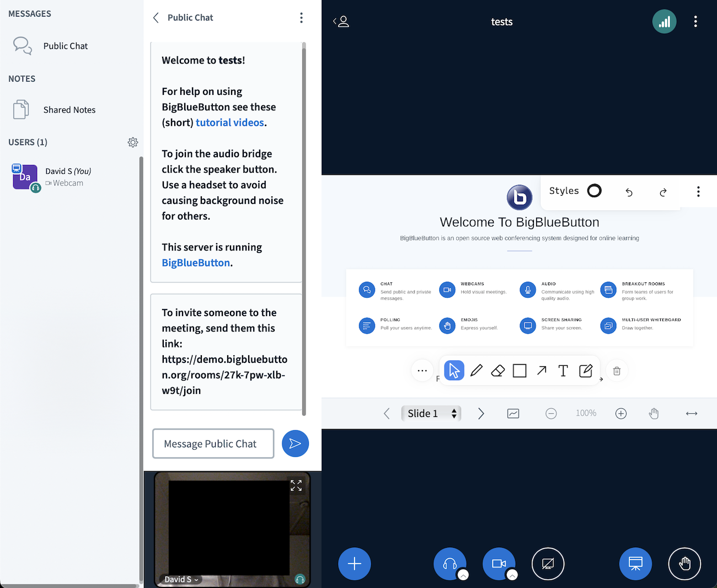717x588 pixels.
Task: Select the pencil drawing tool
Action: pyautogui.click(x=476, y=370)
